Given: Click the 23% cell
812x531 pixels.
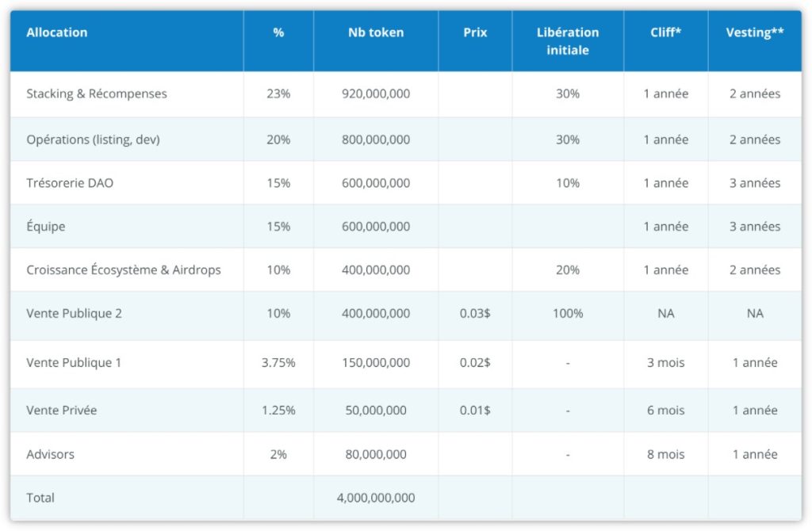Looking at the screenshot, I should [278, 94].
